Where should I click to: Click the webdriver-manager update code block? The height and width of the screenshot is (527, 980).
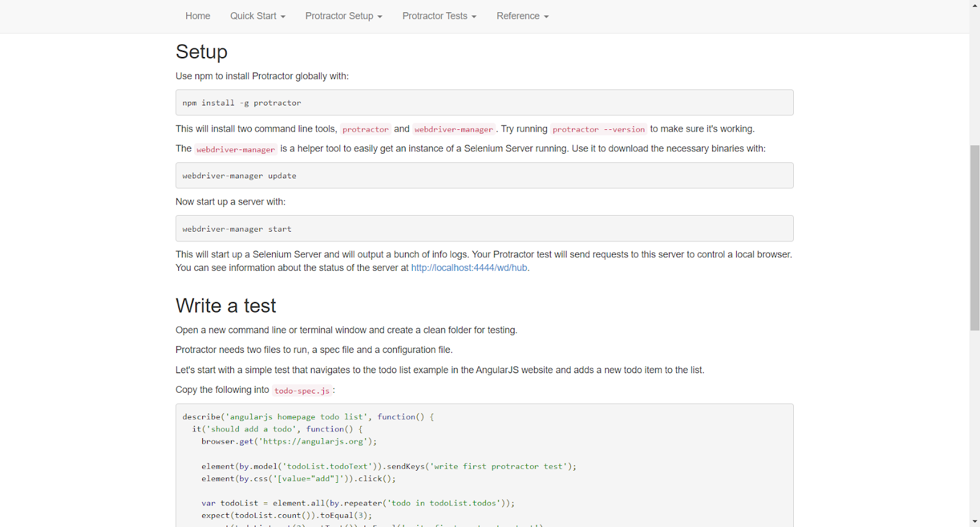pos(484,176)
